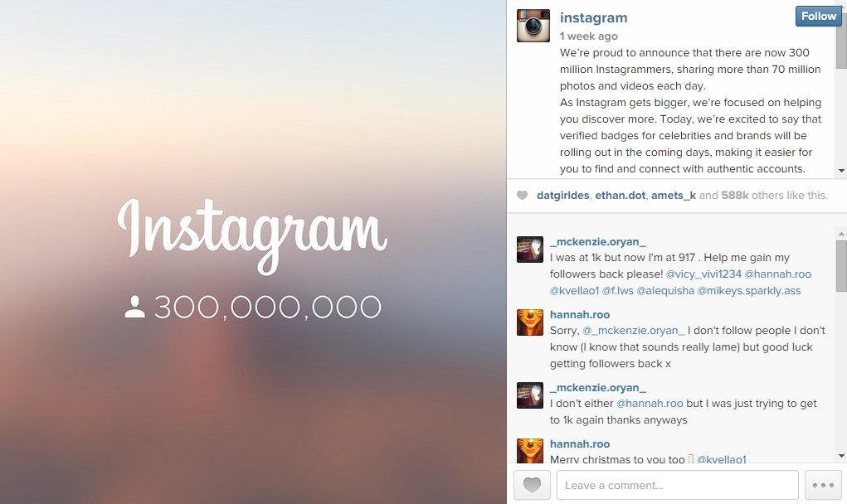The width and height of the screenshot is (847, 504).
Task: Click hannah.roo's profile picture
Action: (x=530, y=322)
